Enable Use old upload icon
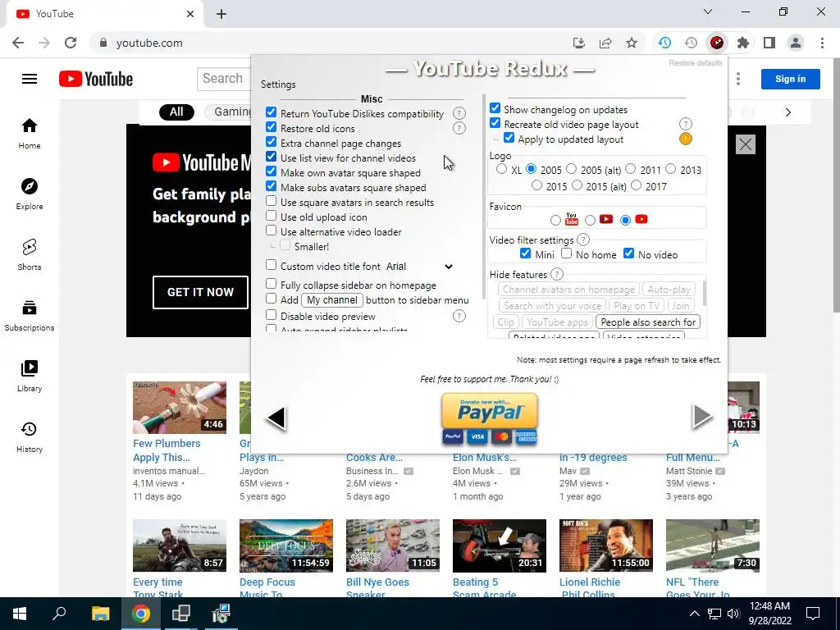This screenshot has height=630, width=840. (271, 216)
